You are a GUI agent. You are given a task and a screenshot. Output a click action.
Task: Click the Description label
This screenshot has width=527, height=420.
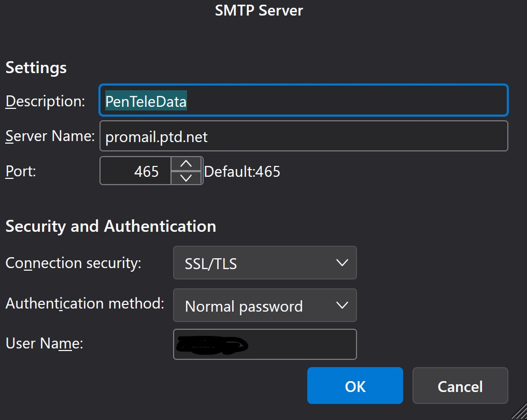pyautogui.click(x=45, y=101)
